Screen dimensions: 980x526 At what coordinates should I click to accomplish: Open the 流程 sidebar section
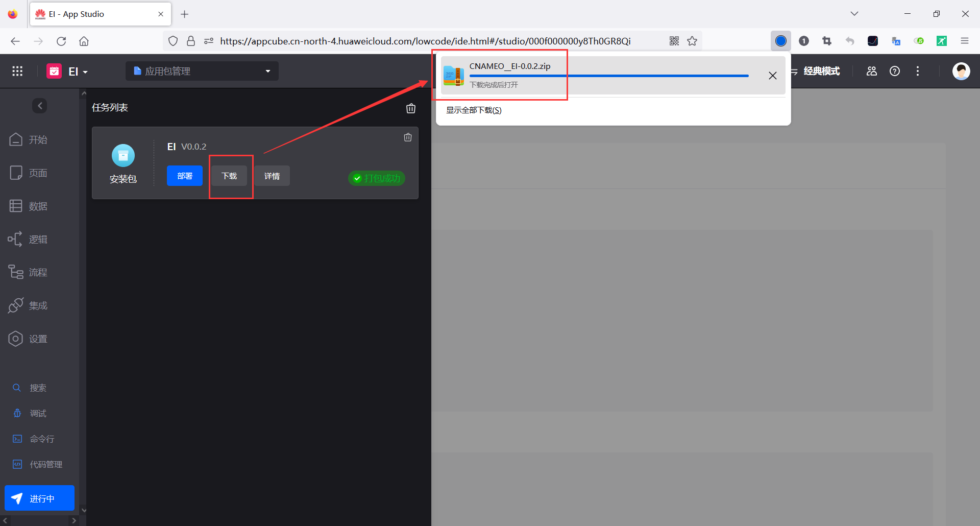(29, 272)
